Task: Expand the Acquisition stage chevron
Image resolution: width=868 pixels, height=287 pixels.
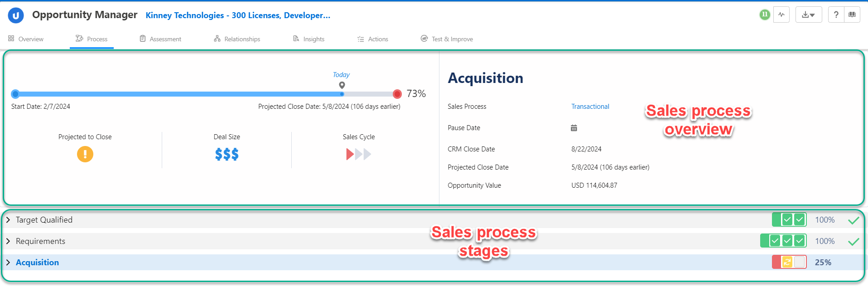Action: 8,263
